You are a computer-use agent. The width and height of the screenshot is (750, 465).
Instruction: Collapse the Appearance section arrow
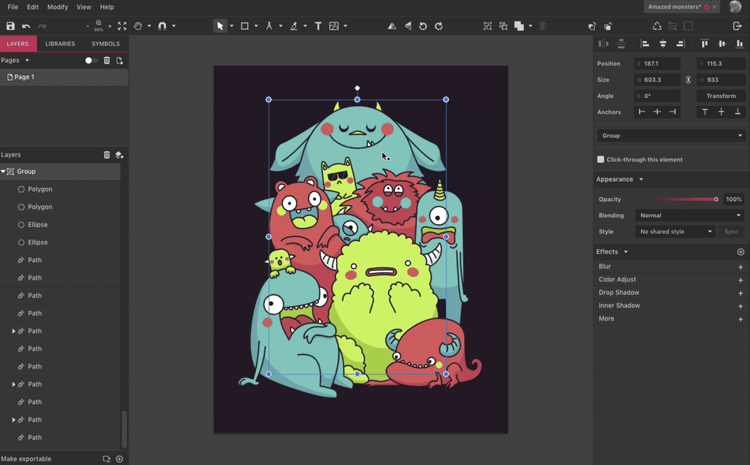(641, 179)
